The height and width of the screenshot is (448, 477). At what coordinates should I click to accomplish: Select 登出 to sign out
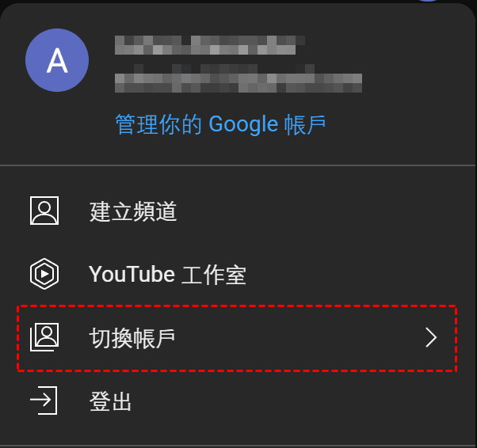coord(238,401)
